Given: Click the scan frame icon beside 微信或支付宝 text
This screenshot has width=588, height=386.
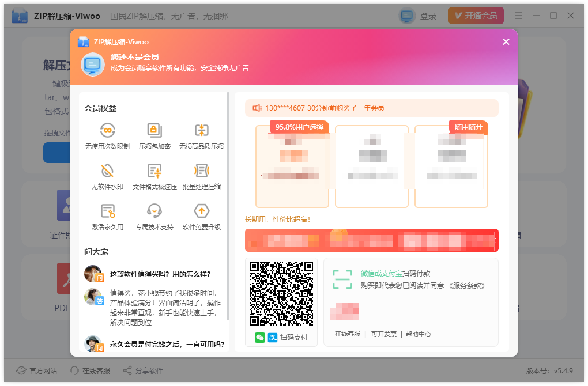Looking at the screenshot, I should pos(342,279).
